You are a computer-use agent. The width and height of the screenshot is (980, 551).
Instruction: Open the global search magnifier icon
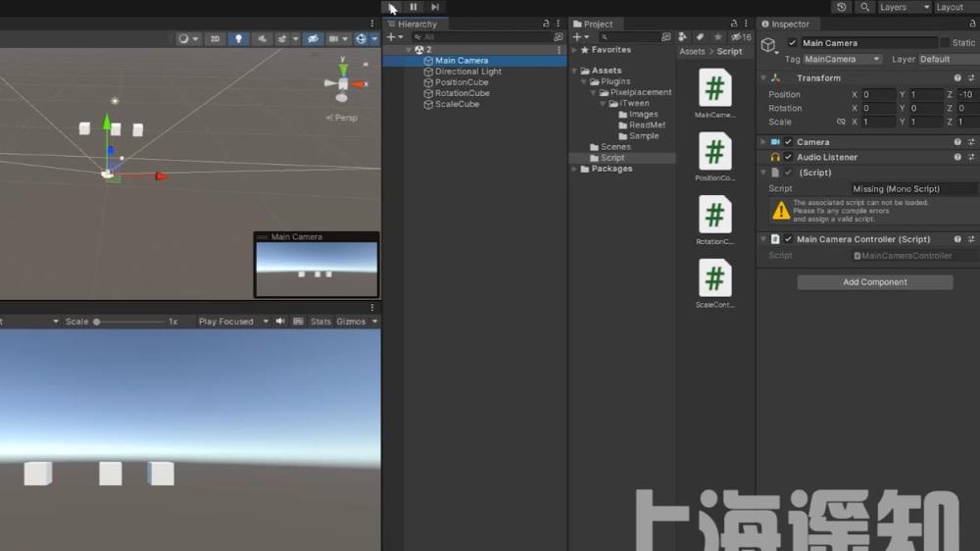[864, 7]
